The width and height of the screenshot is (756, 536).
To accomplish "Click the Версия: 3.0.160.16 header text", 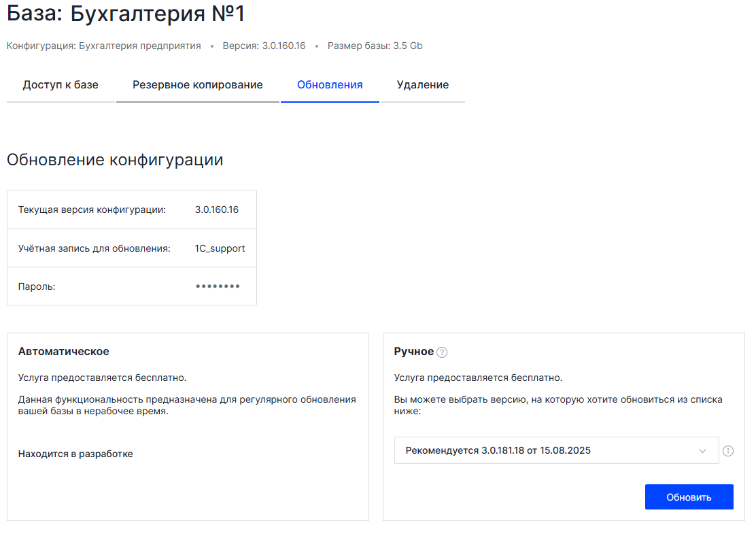I will click(264, 46).
